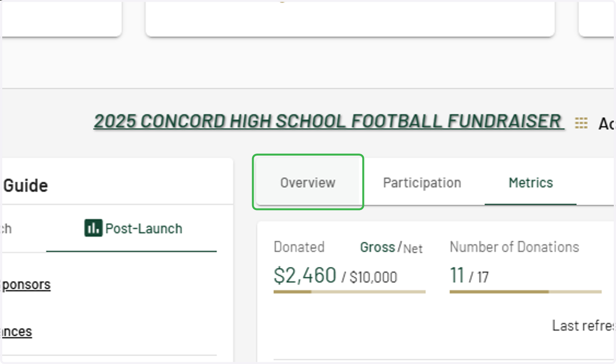Image resolution: width=616 pixels, height=364 pixels.
Task: Select the Post-Launch guide tab label
Action: pos(144,228)
